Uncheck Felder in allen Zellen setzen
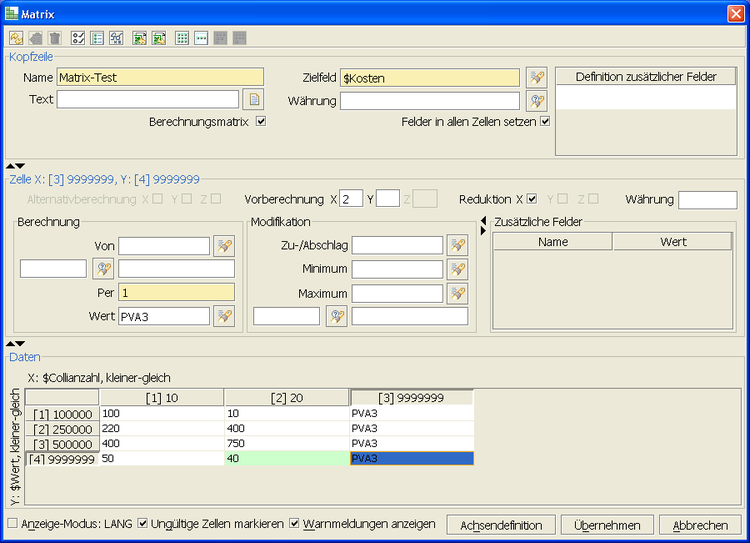Viewport: 750px width, 543px height. click(545, 122)
